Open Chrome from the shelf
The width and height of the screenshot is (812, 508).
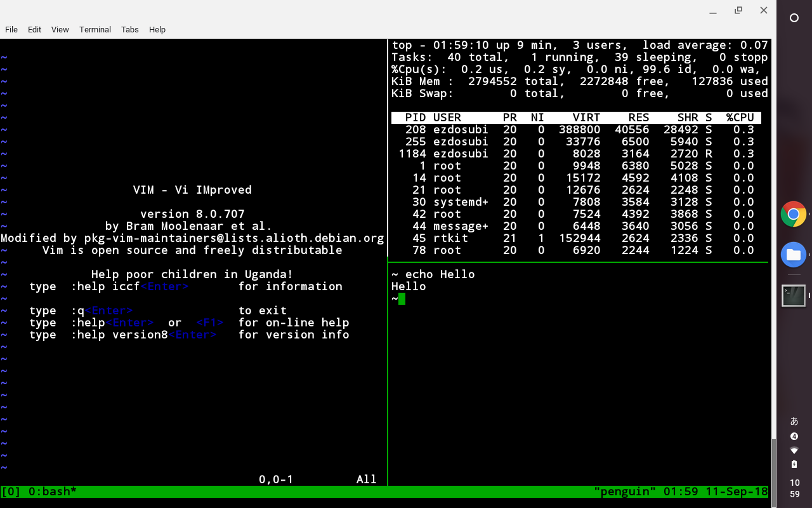pyautogui.click(x=794, y=214)
